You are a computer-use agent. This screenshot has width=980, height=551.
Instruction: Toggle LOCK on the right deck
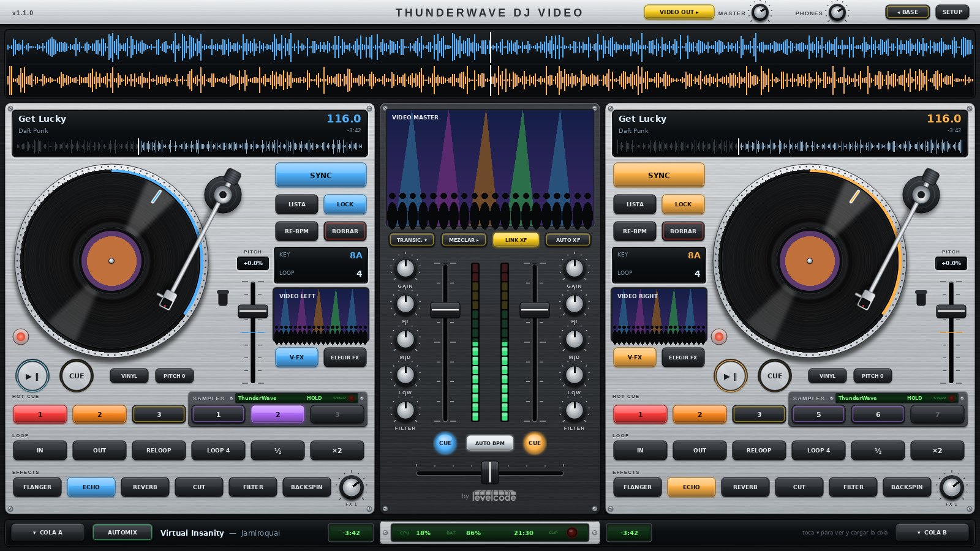[x=683, y=204]
